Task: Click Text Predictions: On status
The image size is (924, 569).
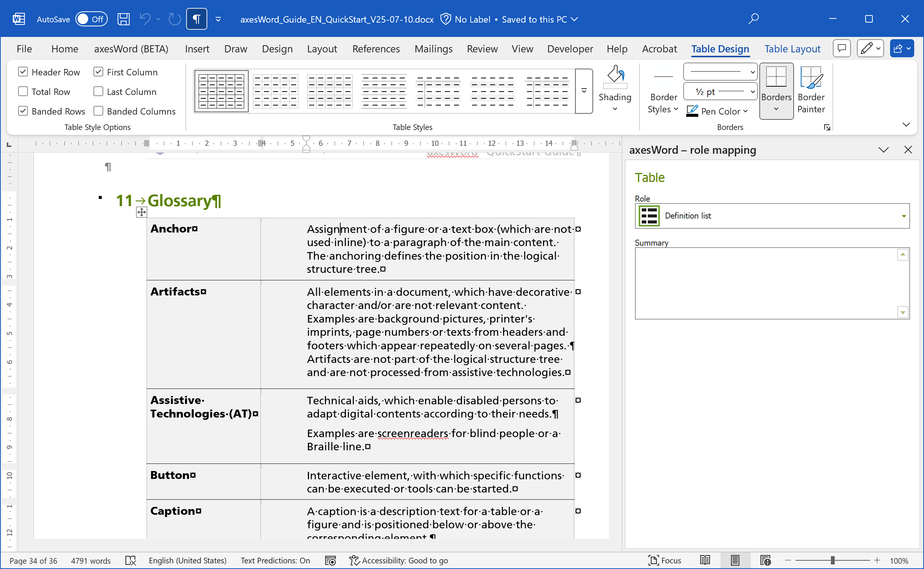Action: [x=275, y=561]
